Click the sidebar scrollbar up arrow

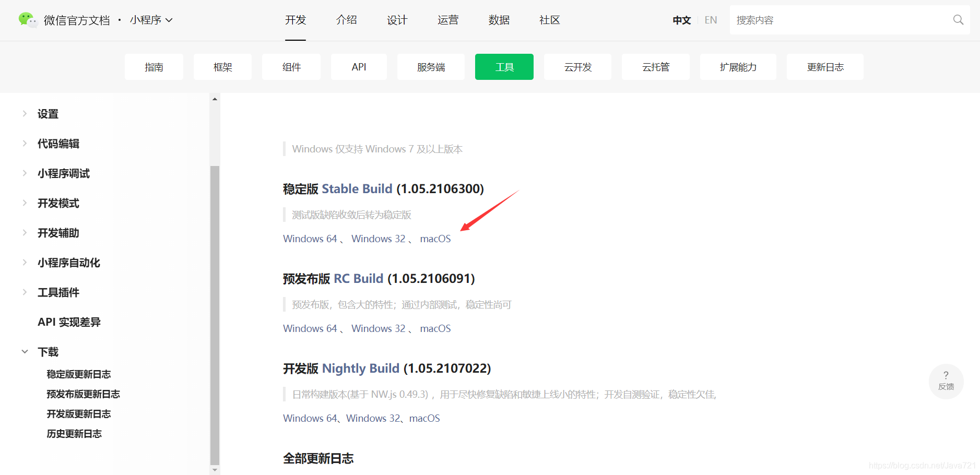(x=215, y=99)
